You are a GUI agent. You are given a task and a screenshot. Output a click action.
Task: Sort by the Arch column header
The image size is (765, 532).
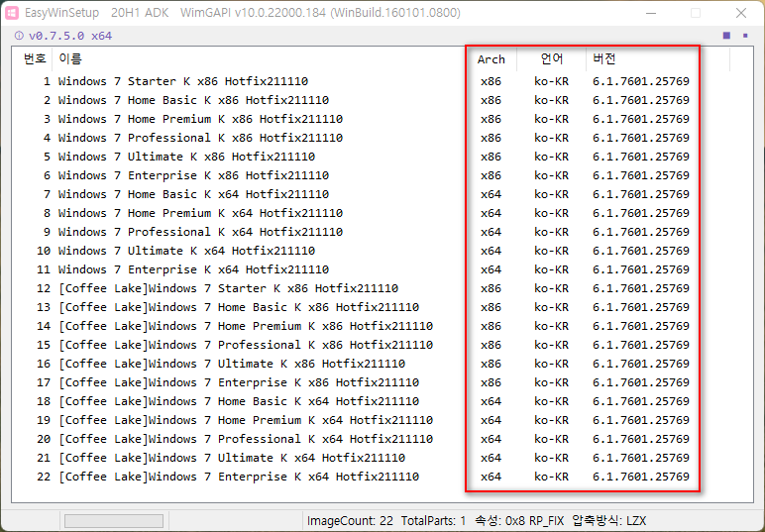point(491,59)
